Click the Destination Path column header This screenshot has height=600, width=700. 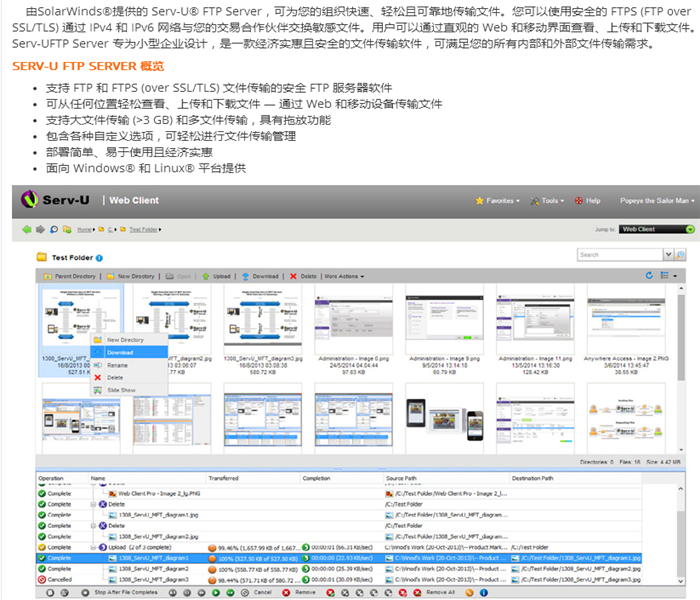pyautogui.click(x=575, y=478)
